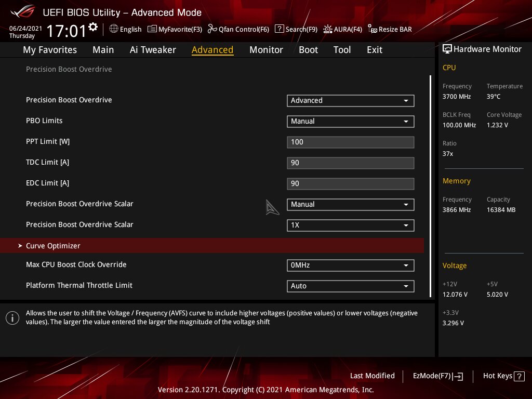
Task: Click the Platform Thermal Throttle Limit label
Action: pos(79,285)
